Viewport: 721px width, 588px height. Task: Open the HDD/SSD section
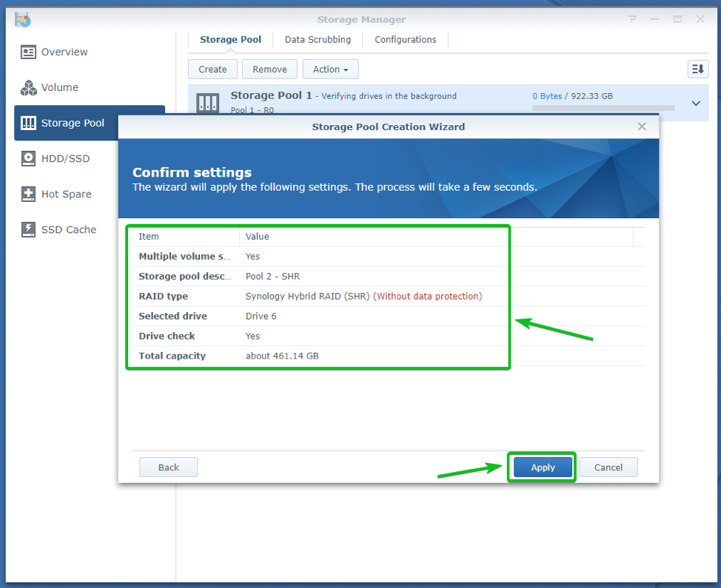tap(65, 158)
